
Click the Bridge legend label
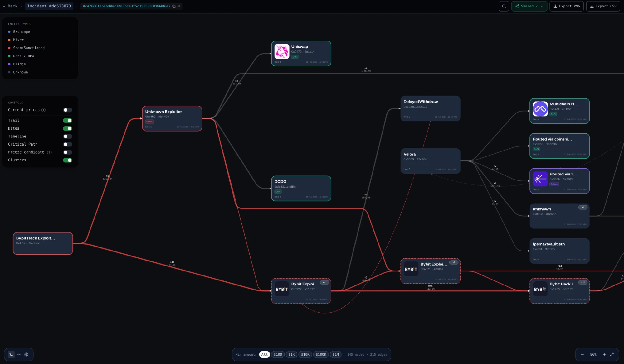pos(19,64)
